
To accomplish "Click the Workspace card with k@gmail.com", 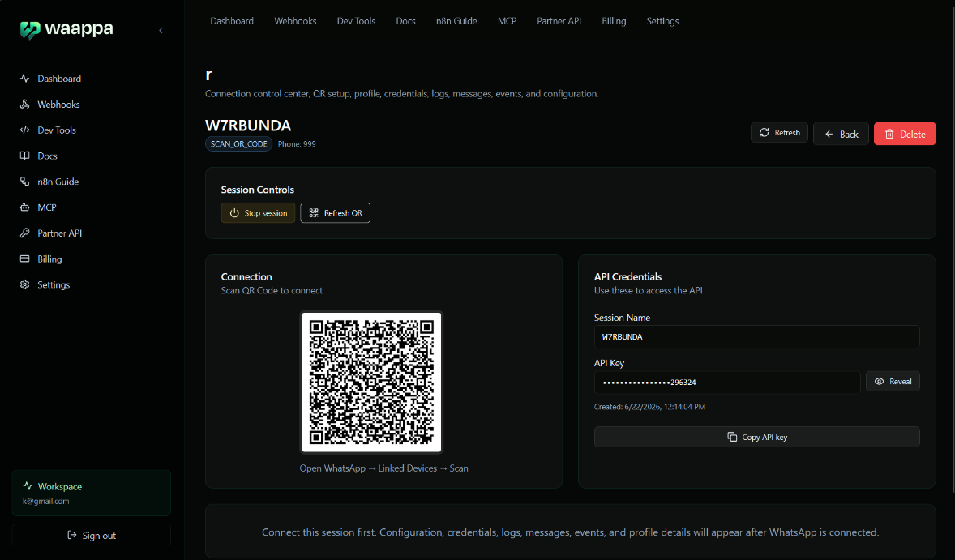I will [92, 493].
